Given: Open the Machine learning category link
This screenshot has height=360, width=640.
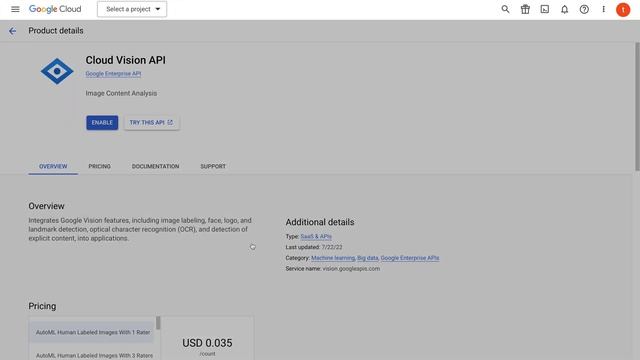Looking at the screenshot, I should point(333,258).
